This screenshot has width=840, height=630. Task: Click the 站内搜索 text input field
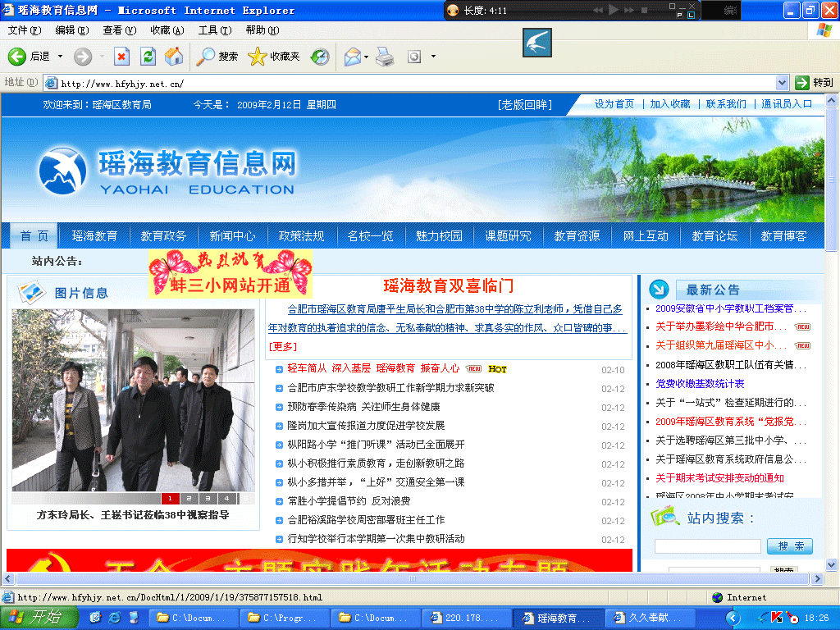[707, 546]
